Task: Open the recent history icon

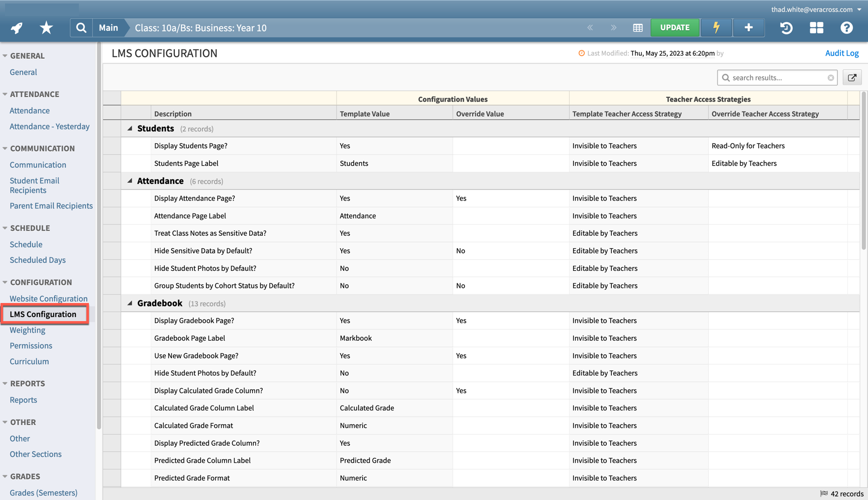Action: [786, 28]
